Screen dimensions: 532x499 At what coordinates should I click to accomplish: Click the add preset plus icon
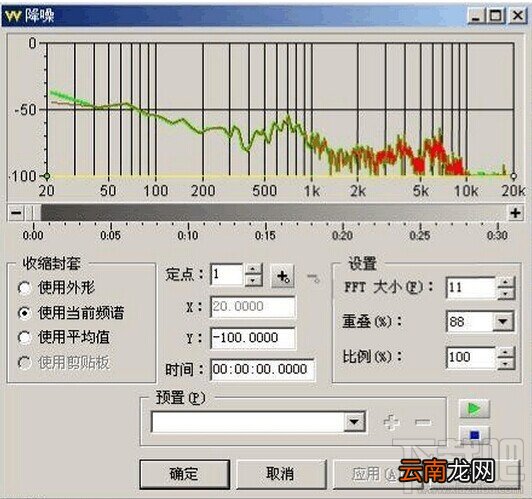click(x=391, y=422)
